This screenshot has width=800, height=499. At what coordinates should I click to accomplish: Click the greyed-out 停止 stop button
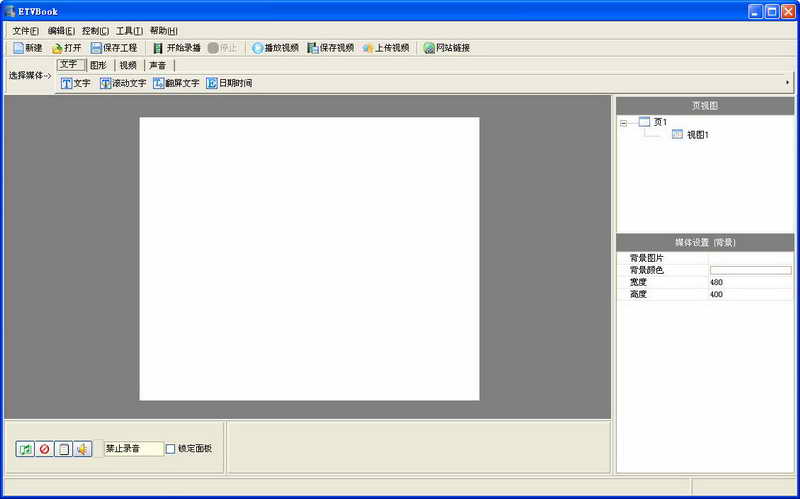(222, 48)
